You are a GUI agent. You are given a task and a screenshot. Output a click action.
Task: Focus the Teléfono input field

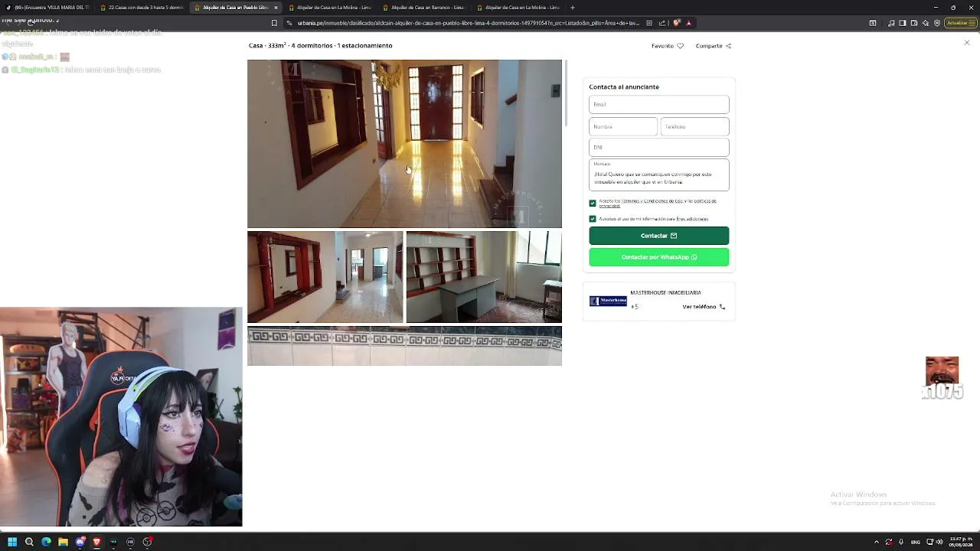tap(694, 126)
